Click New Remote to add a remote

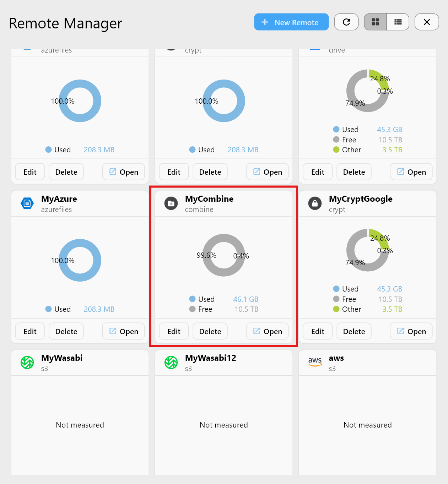point(291,22)
